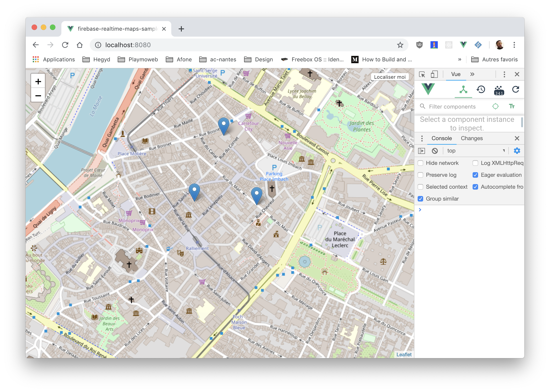Expand more devtools tabs chevron
Screen dimensions: 550x392
472,74
